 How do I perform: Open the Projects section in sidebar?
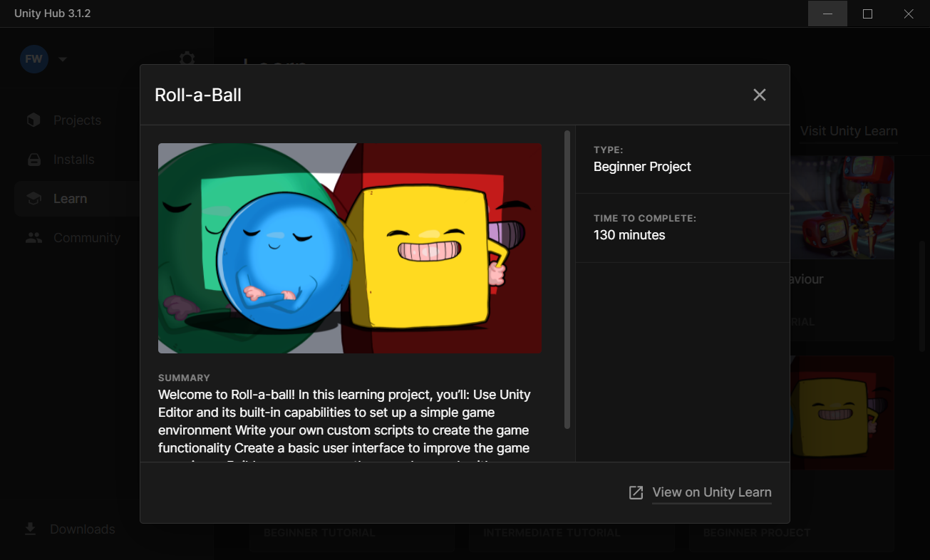(x=77, y=120)
